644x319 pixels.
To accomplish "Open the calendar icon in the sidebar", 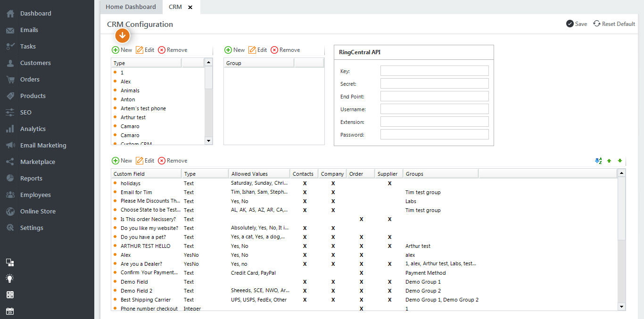I will click(x=10, y=311).
